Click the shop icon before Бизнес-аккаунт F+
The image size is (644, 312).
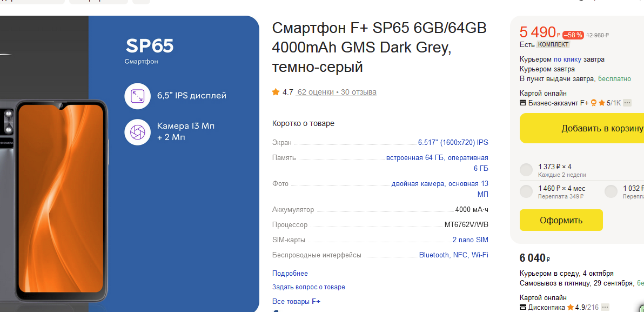(523, 103)
